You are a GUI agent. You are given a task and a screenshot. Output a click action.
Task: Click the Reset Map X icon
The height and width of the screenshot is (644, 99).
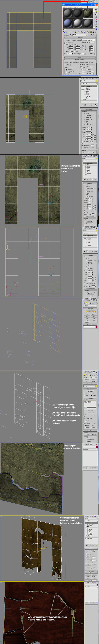(x=72, y=32)
